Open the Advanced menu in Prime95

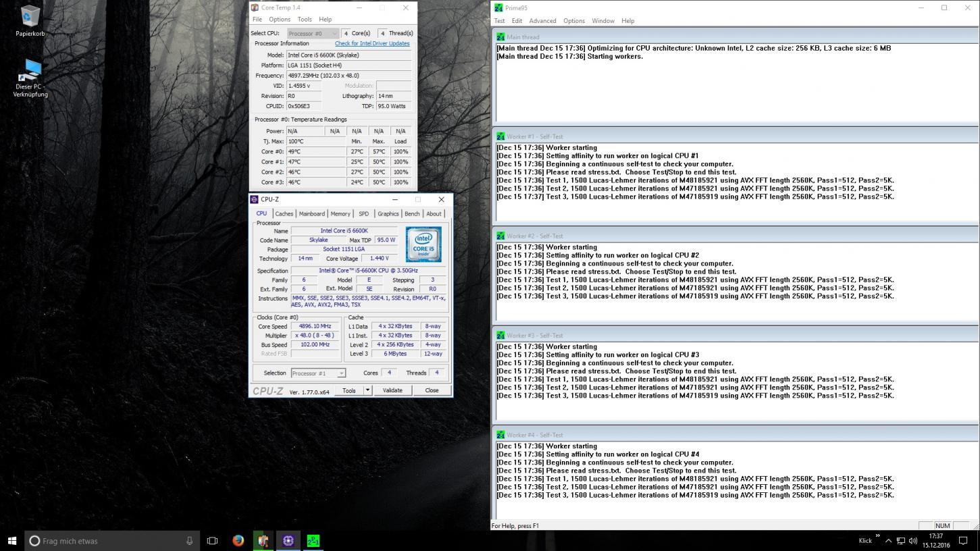542,21
